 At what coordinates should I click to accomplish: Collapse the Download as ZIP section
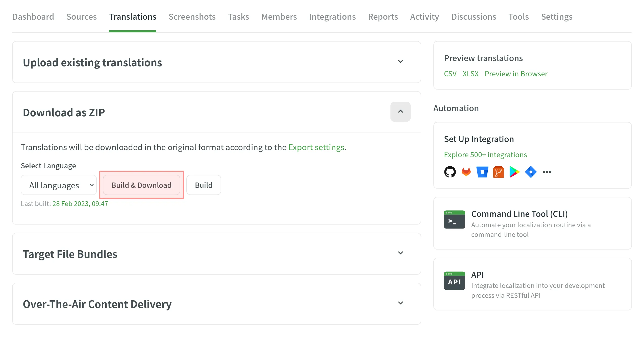[400, 112]
